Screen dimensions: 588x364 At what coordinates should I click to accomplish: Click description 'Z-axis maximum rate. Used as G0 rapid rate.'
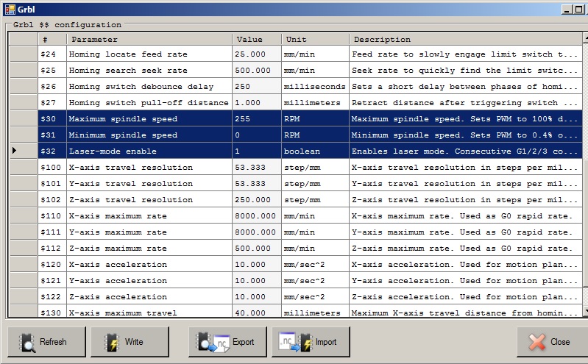click(x=466, y=248)
